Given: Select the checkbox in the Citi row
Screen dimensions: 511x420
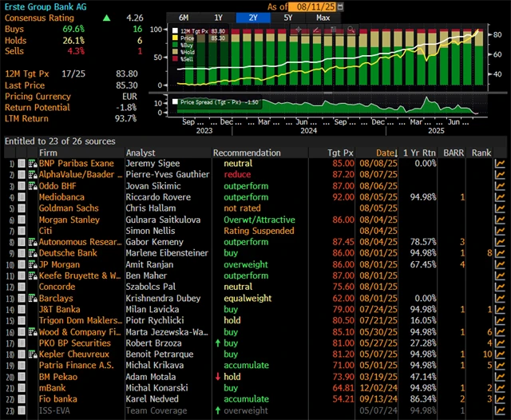Looking at the screenshot, I should pyautogui.click(x=22, y=230).
